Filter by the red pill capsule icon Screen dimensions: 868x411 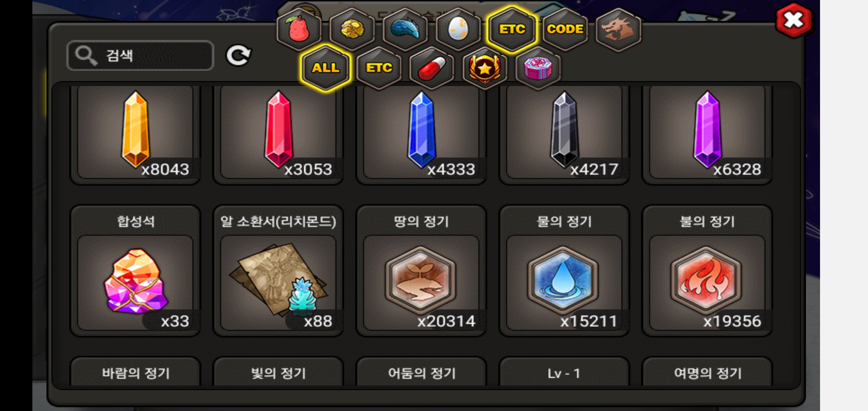[x=432, y=68]
